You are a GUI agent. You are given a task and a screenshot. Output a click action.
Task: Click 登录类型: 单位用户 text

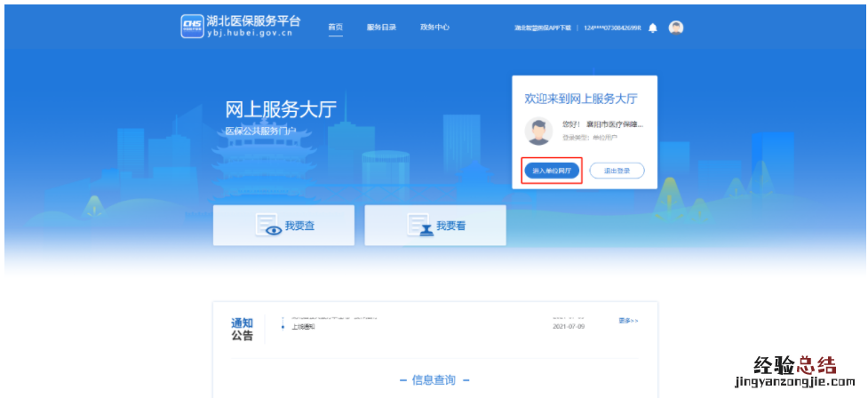click(x=590, y=137)
